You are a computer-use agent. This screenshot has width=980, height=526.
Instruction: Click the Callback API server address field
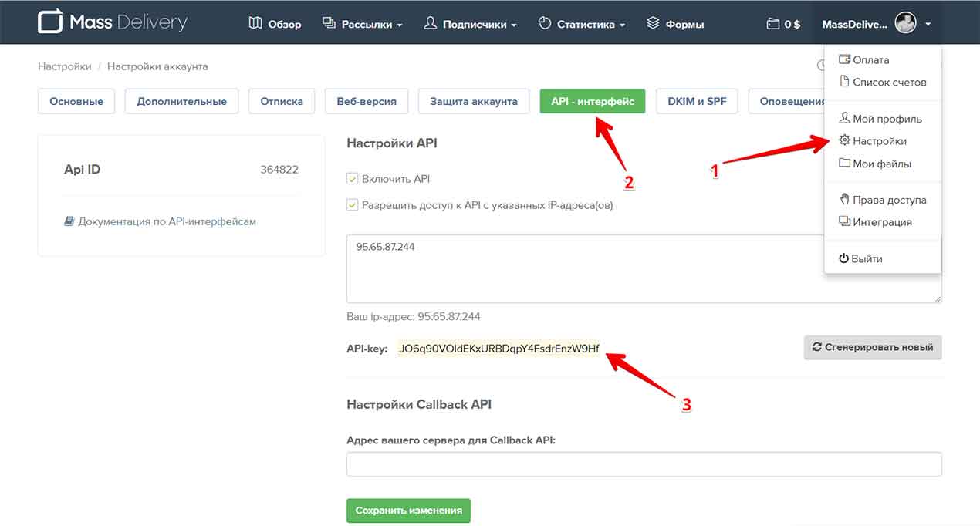pos(644,464)
